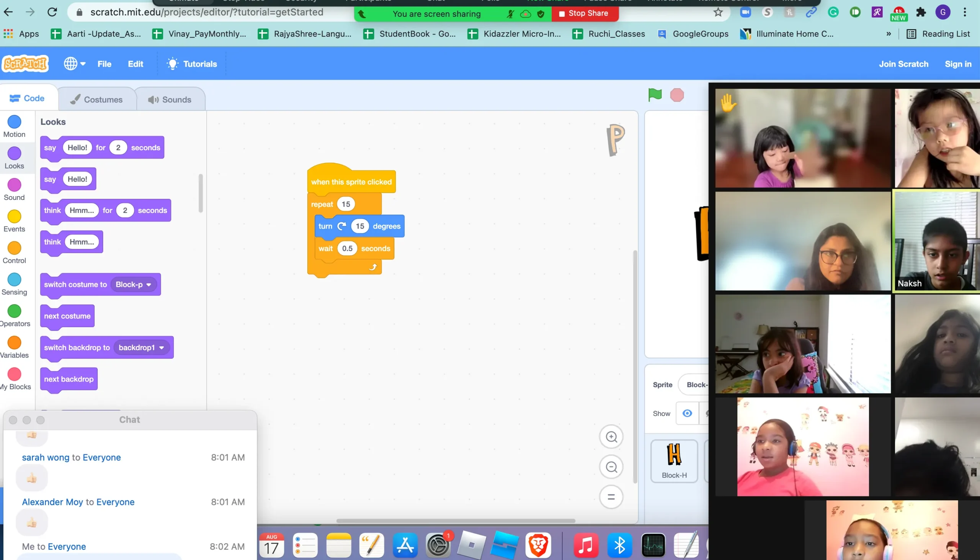Open Sensing blocks category
This screenshot has width=980, height=560.
[14, 284]
